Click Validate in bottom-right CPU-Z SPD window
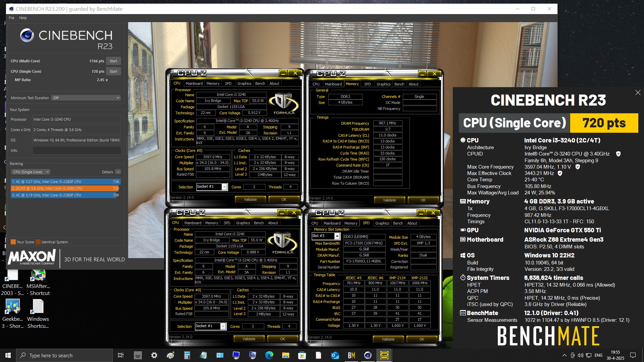Image resolution: width=644 pixels, height=362 pixels. [388, 339]
